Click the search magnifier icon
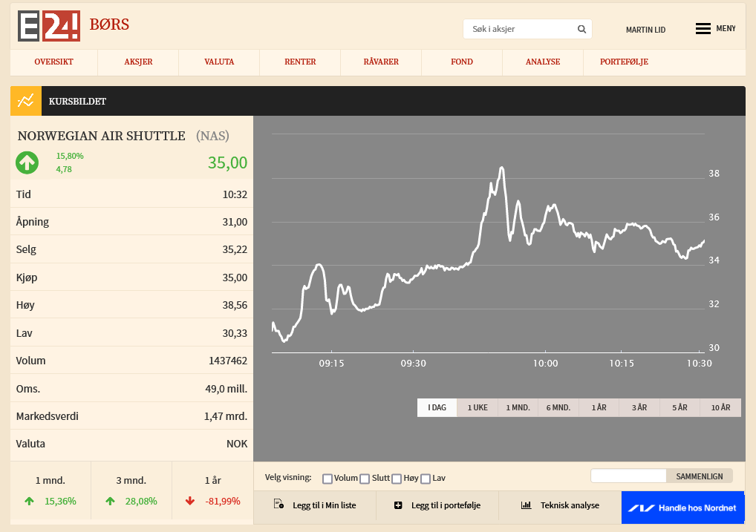 582,29
